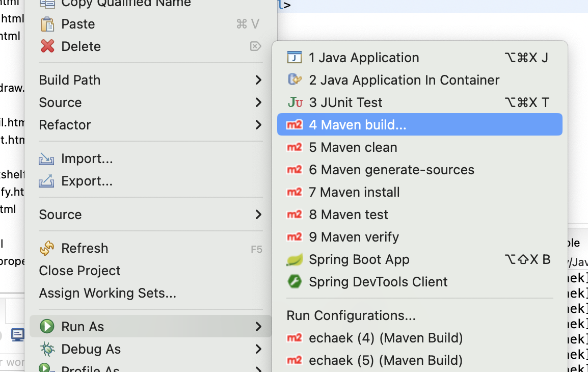Image resolution: width=588 pixels, height=372 pixels.
Task: Click the m2 icon beside Maven verify
Action: pyautogui.click(x=295, y=236)
